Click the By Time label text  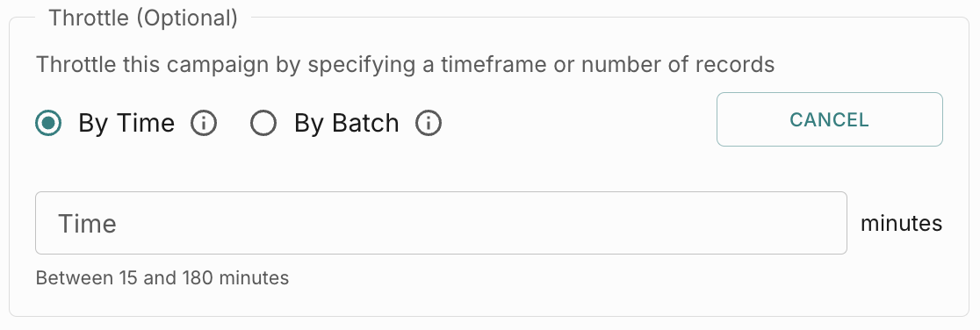tap(126, 123)
